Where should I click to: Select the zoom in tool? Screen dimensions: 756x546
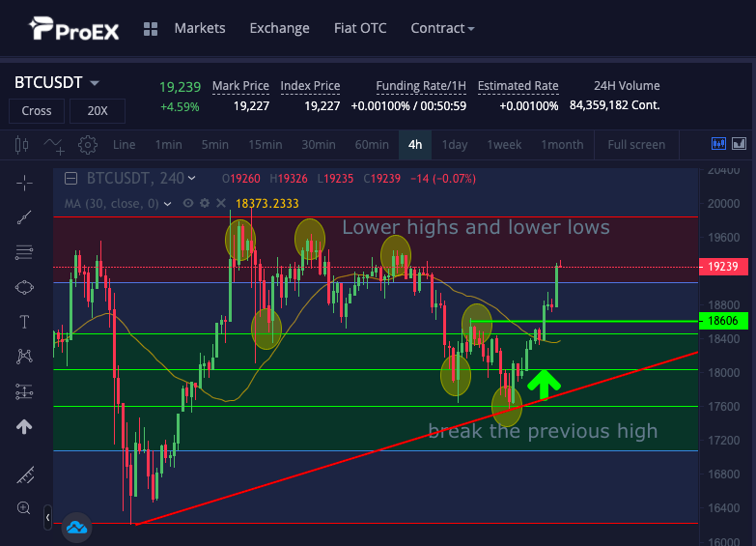point(23,508)
